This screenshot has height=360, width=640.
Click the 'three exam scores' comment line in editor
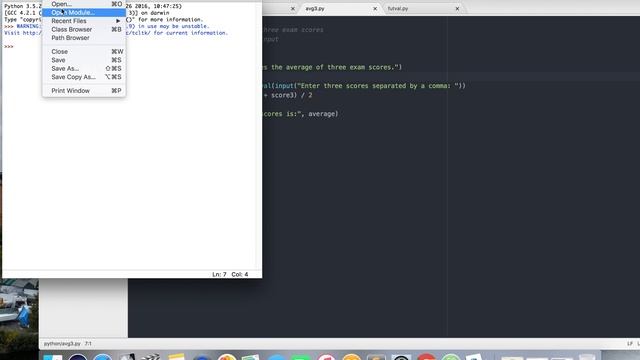[293, 30]
